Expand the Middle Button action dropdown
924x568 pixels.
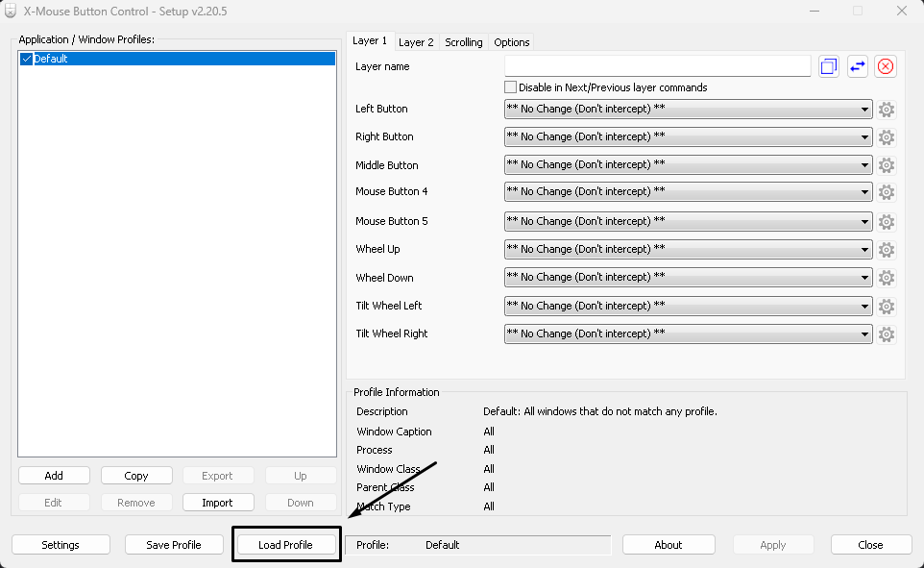[689, 164]
